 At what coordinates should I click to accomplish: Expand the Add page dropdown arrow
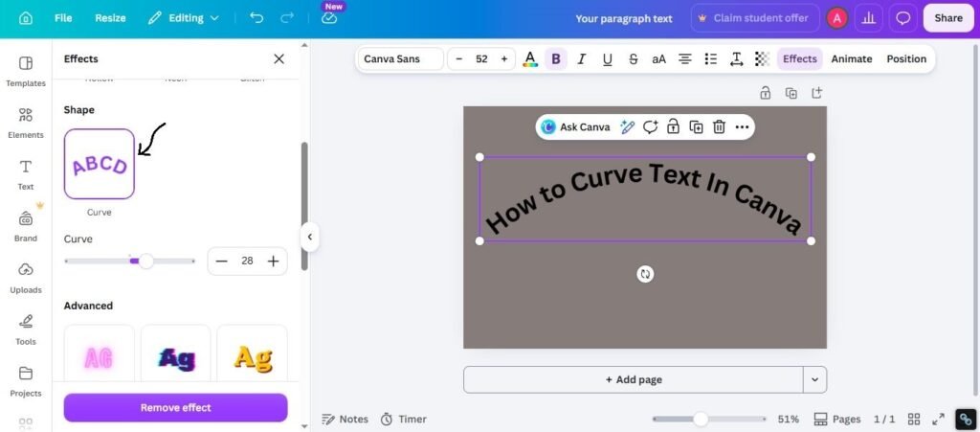(x=815, y=379)
